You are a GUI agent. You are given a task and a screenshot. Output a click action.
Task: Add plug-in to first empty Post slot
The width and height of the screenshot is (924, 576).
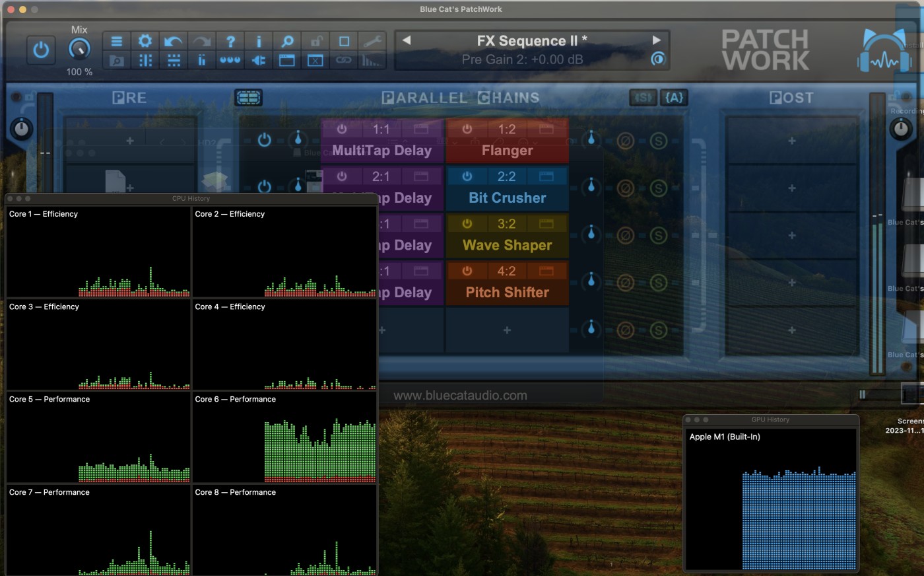coord(791,141)
